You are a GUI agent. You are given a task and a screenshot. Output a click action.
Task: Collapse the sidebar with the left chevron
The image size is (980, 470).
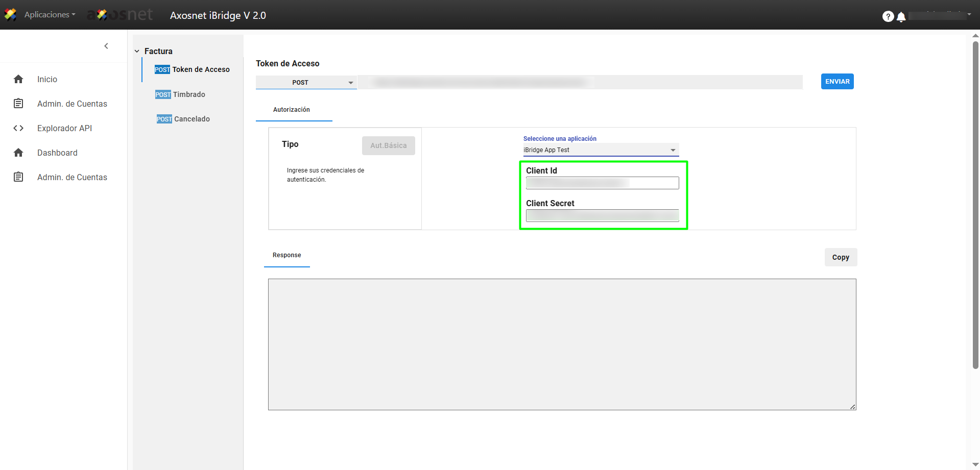106,46
